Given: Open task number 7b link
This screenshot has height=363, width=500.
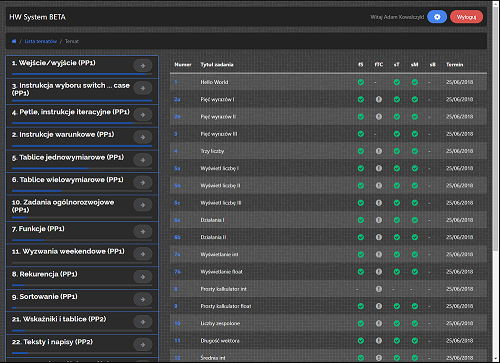Looking at the screenshot, I should coord(177,272).
